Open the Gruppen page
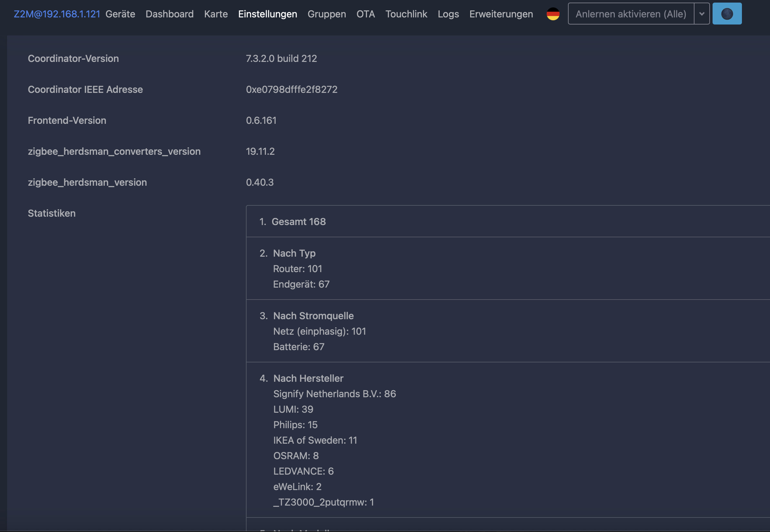Image resolution: width=770 pixels, height=532 pixels. point(327,14)
